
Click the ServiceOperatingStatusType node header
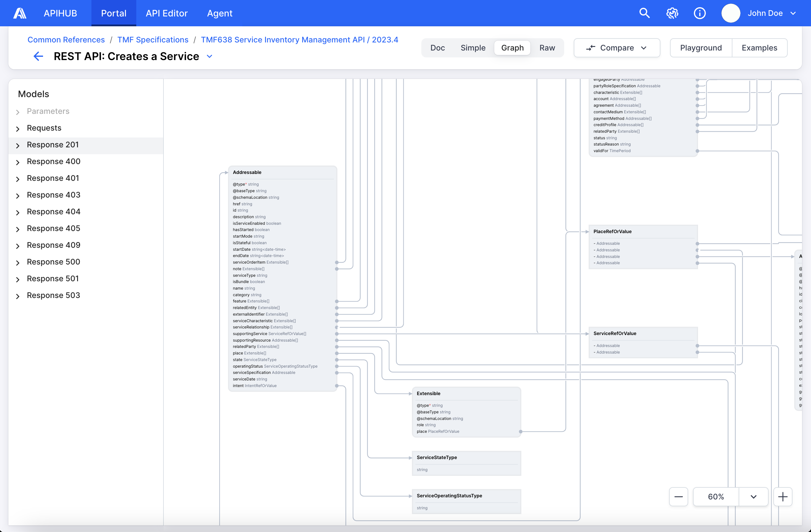pos(466,496)
